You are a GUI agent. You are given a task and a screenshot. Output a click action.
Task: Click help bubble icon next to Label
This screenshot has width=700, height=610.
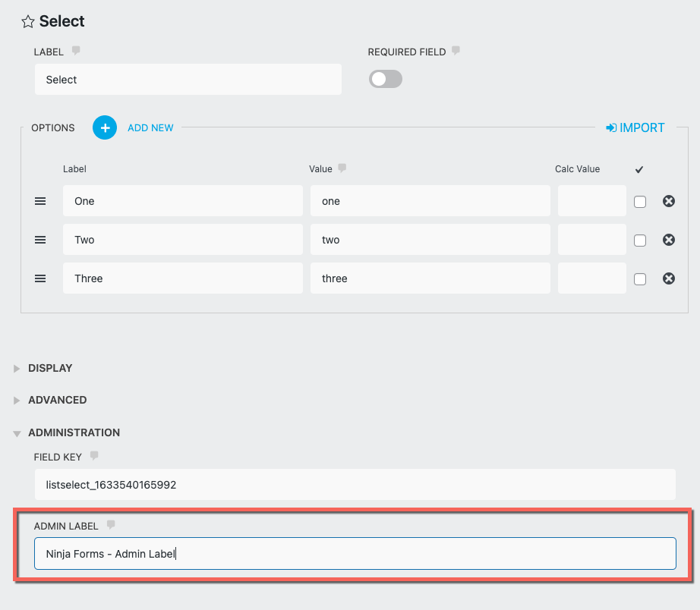point(76,52)
